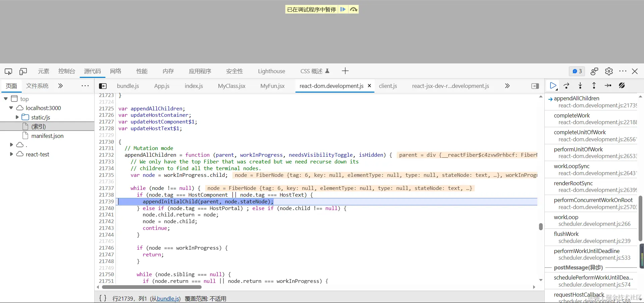Image resolution: width=644 pixels, height=303 pixels.
Task: Open navigator panel more options dots
Action: coord(85,86)
